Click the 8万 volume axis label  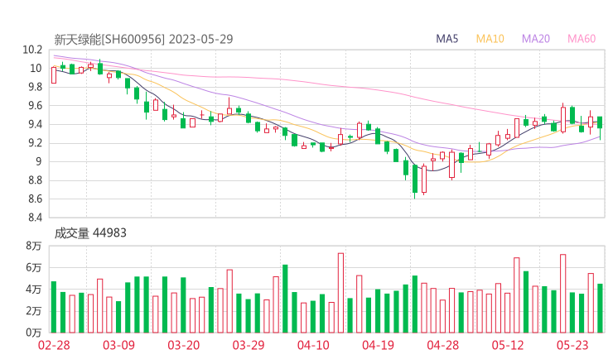pyautogui.click(x=34, y=246)
